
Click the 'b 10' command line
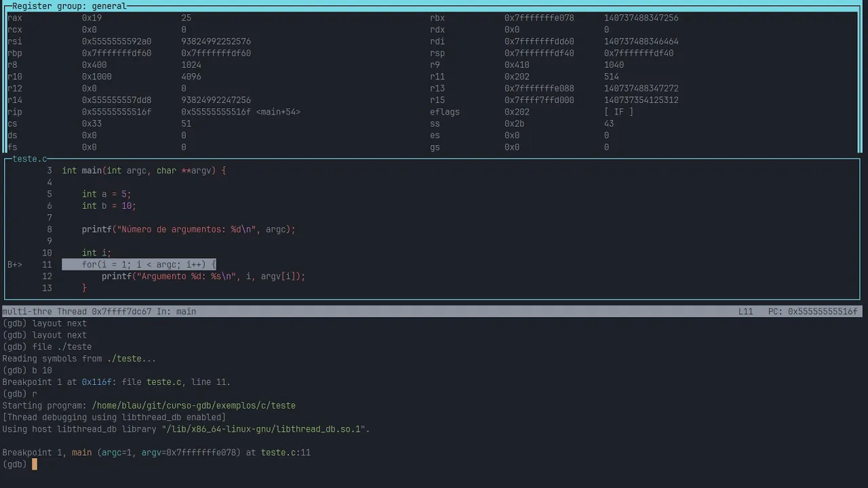pyautogui.click(x=27, y=371)
